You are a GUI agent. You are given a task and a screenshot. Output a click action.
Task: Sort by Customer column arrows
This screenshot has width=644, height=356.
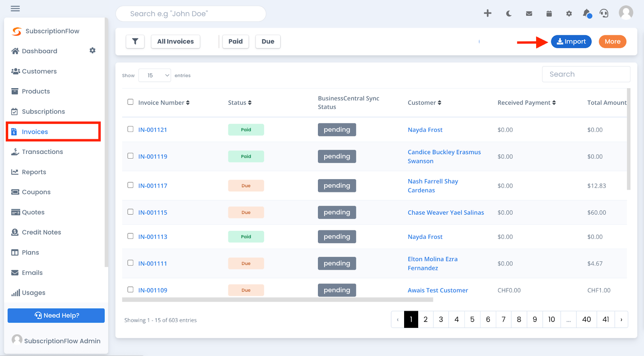coord(440,103)
